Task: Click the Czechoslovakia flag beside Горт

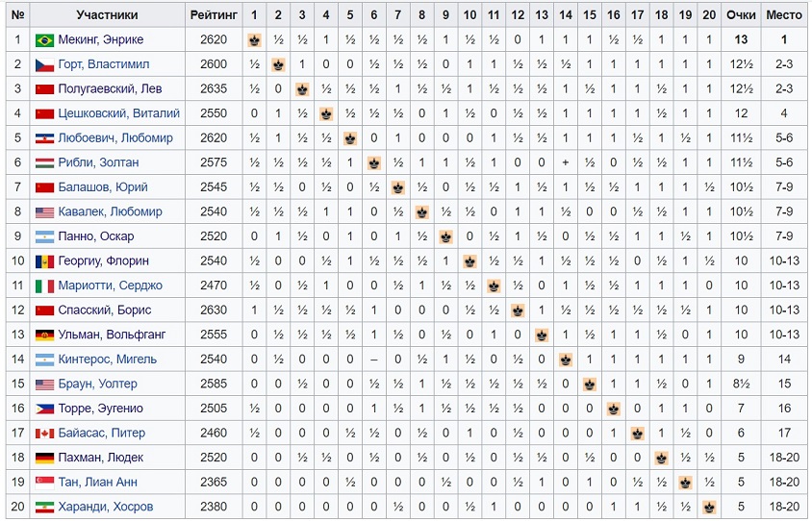Action: [x=44, y=64]
